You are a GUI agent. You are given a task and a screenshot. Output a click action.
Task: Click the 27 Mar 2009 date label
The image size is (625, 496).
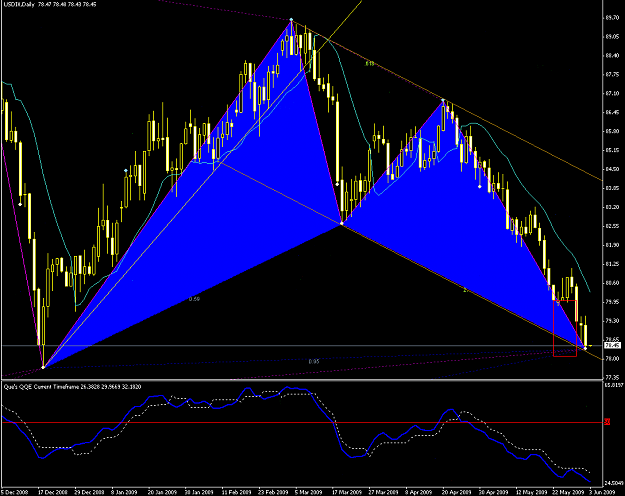pos(382,492)
